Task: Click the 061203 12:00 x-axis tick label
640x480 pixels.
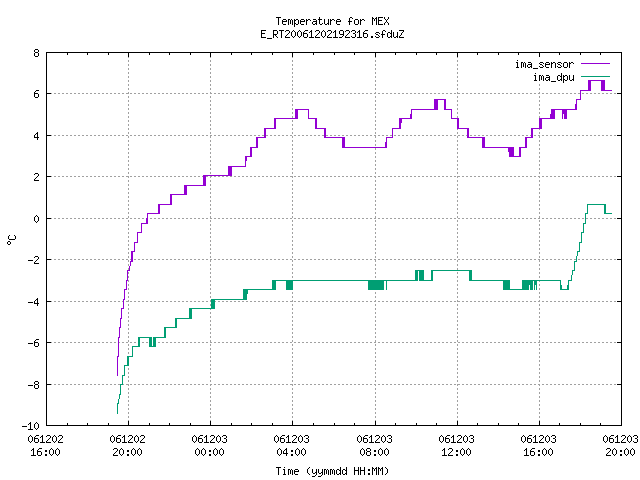Action: 456,446
